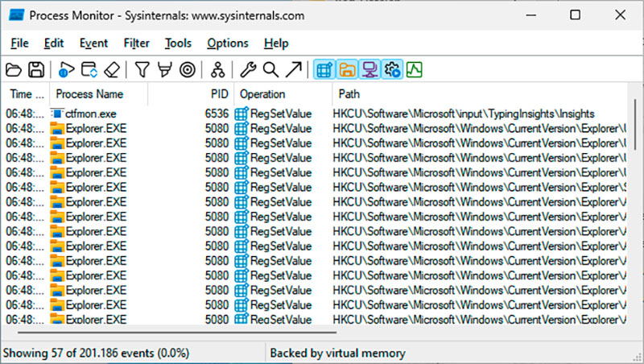Click the Highlight marker icon

pos(165,70)
